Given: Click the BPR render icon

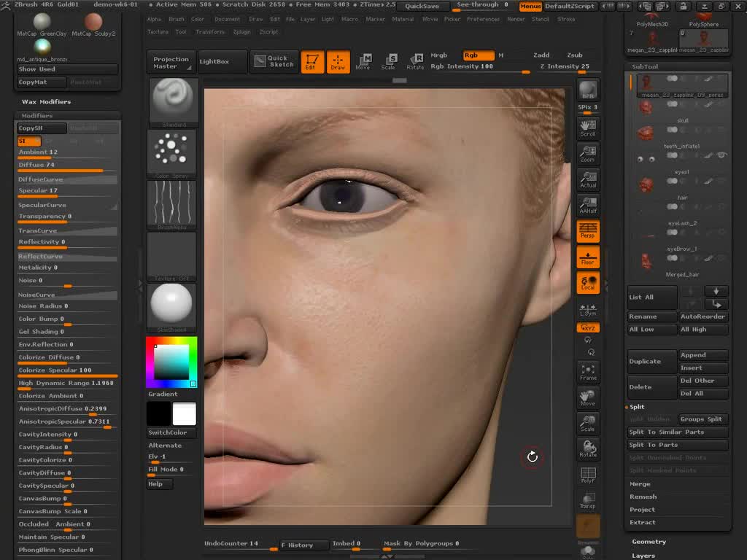Looking at the screenshot, I should tap(588, 90).
